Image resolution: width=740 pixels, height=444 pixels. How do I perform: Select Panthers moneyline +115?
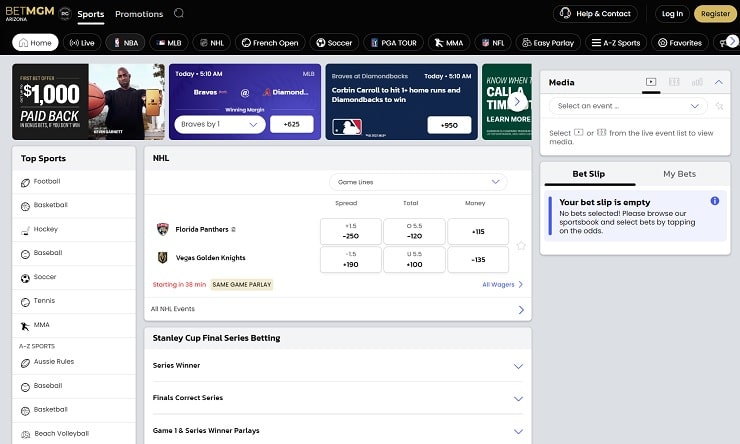pos(478,231)
